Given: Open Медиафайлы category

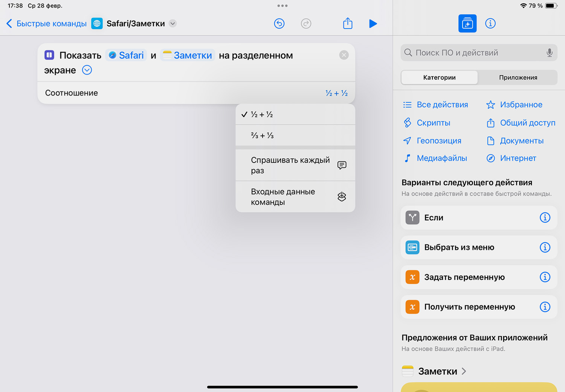Looking at the screenshot, I should coord(435,158).
